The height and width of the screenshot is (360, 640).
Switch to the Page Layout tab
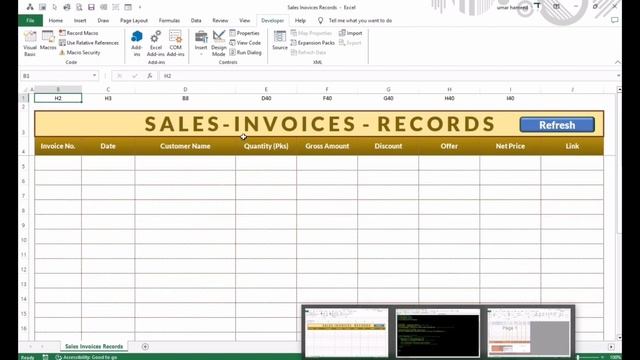coord(134,20)
